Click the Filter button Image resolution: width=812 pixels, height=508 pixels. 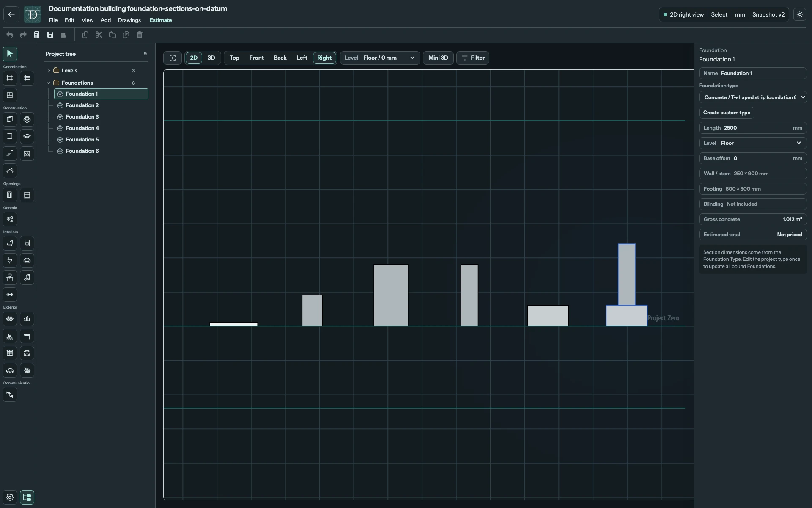click(473, 58)
